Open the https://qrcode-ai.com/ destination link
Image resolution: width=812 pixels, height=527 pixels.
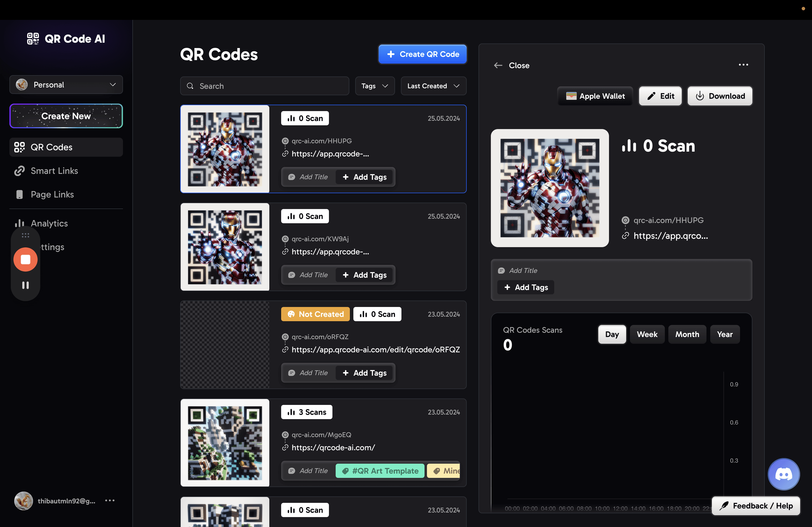click(x=333, y=448)
